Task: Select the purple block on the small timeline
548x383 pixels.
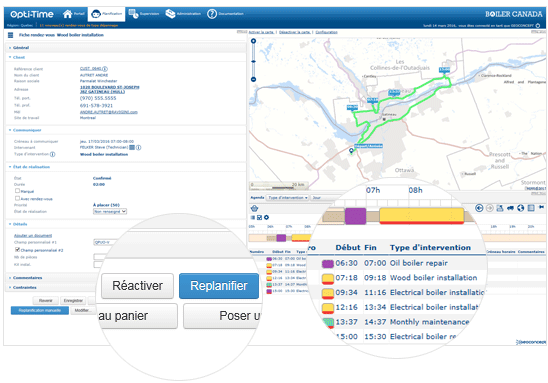Action: [x=281, y=238]
